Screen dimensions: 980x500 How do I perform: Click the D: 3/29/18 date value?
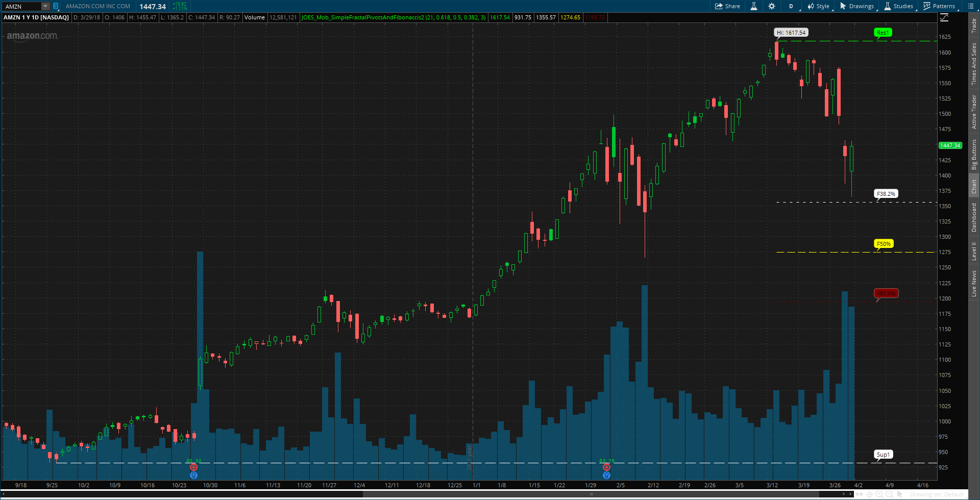[x=87, y=17]
